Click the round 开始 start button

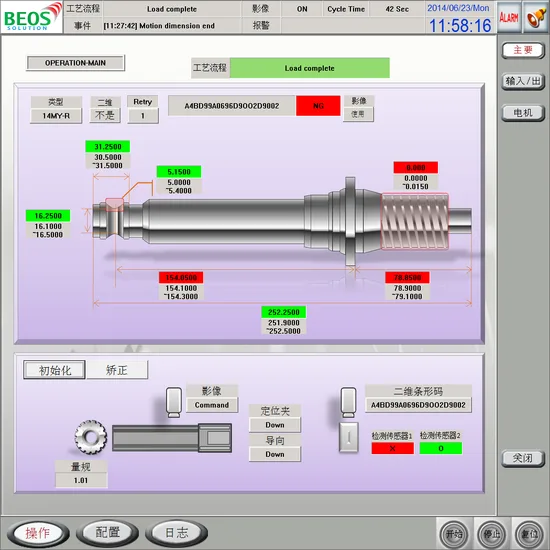click(x=454, y=534)
